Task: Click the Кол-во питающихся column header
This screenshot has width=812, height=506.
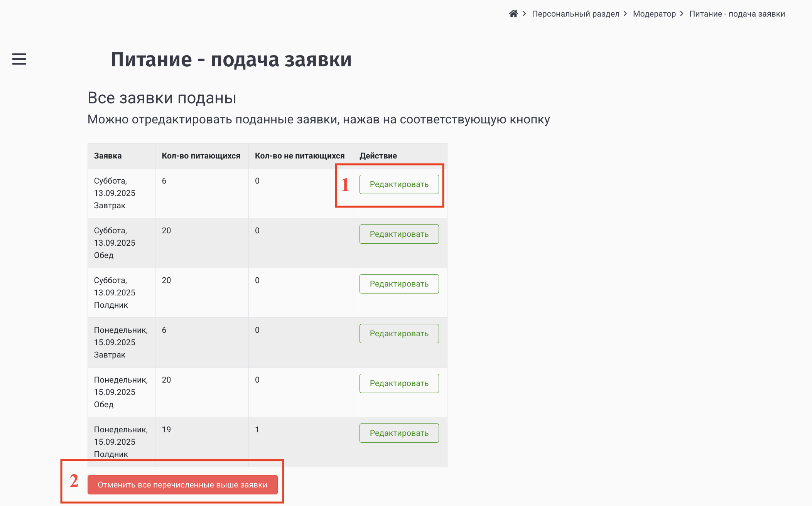Action: tap(201, 155)
